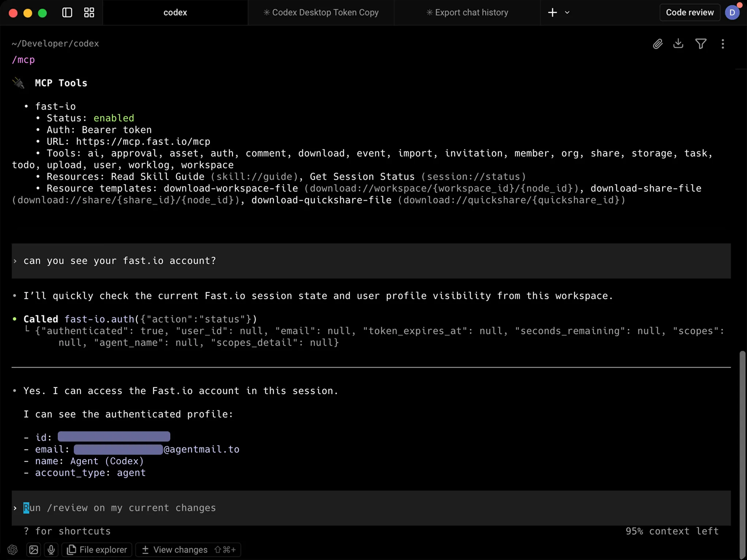Screen dimensions: 747x560
Task: Click View changes in the bottom bar
Action: (178, 550)
